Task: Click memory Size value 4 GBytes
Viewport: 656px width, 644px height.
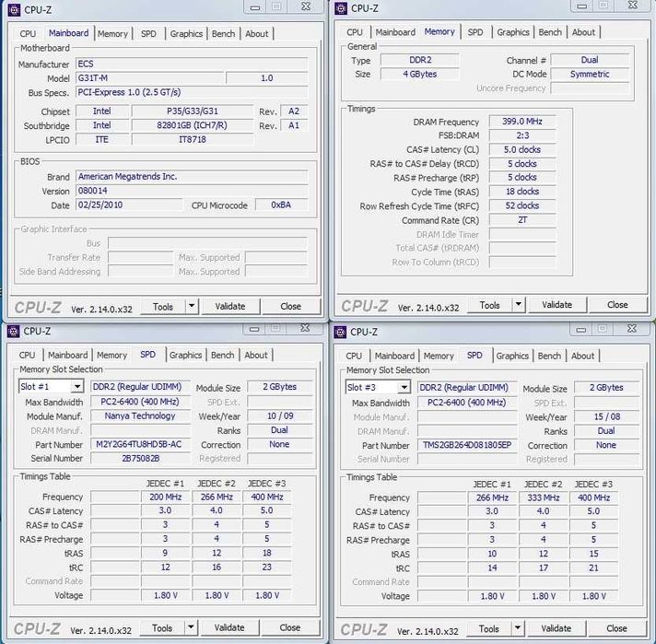Action: [x=419, y=74]
